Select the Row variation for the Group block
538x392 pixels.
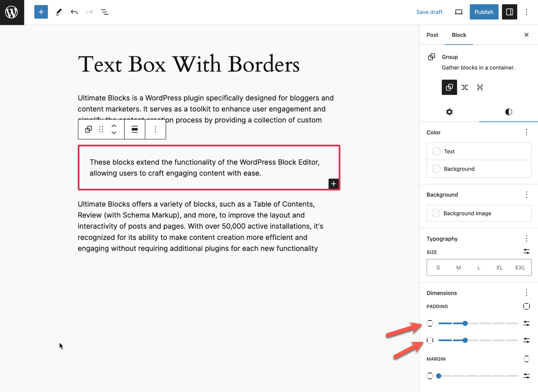pyautogui.click(x=464, y=87)
